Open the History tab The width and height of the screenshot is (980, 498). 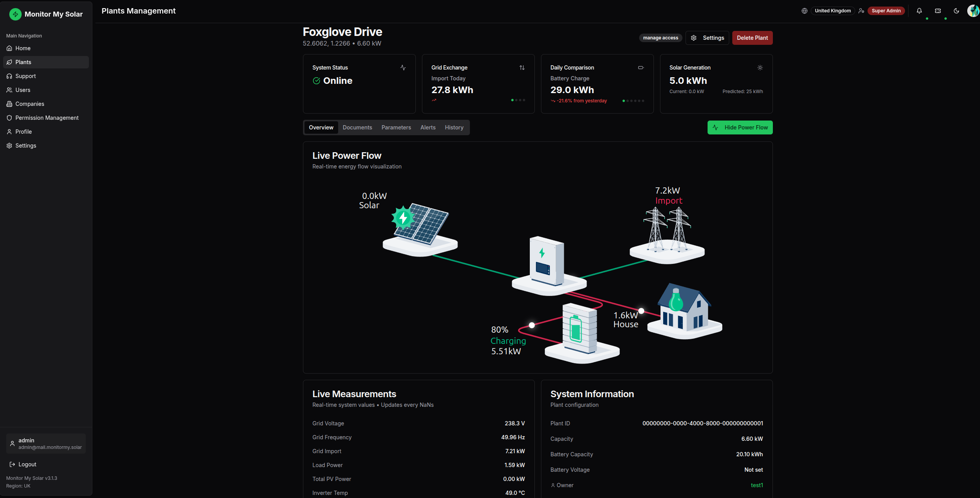tap(454, 127)
